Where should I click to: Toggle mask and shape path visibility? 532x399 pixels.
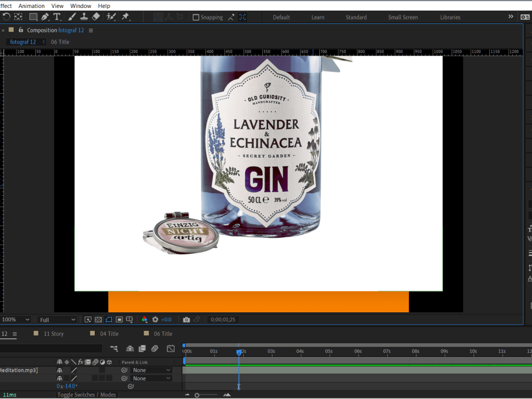coord(109,320)
